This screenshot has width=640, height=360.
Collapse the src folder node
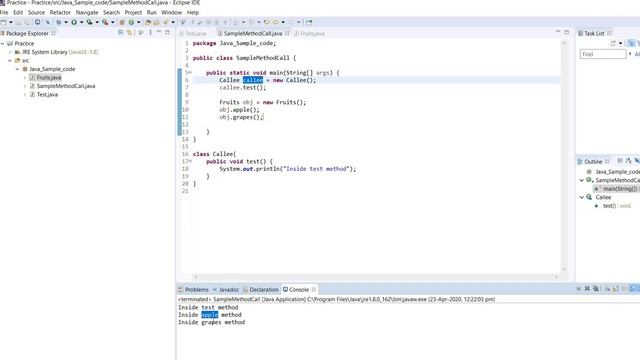pos(10,60)
